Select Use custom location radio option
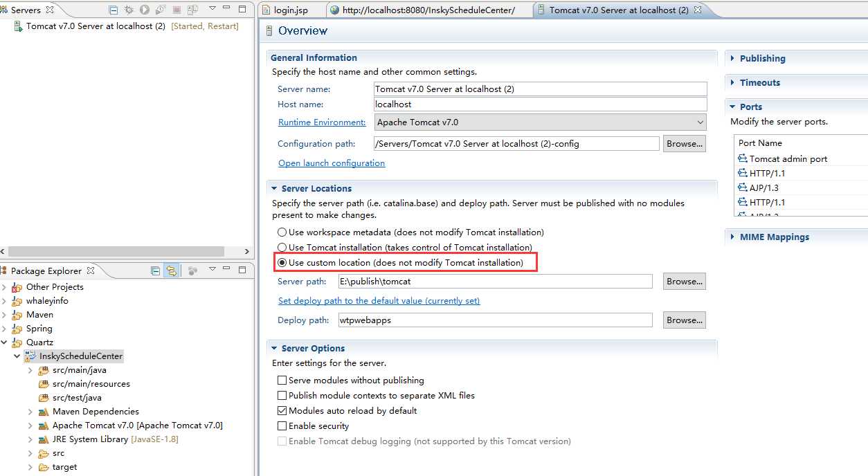This screenshot has width=868, height=476. tap(282, 263)
